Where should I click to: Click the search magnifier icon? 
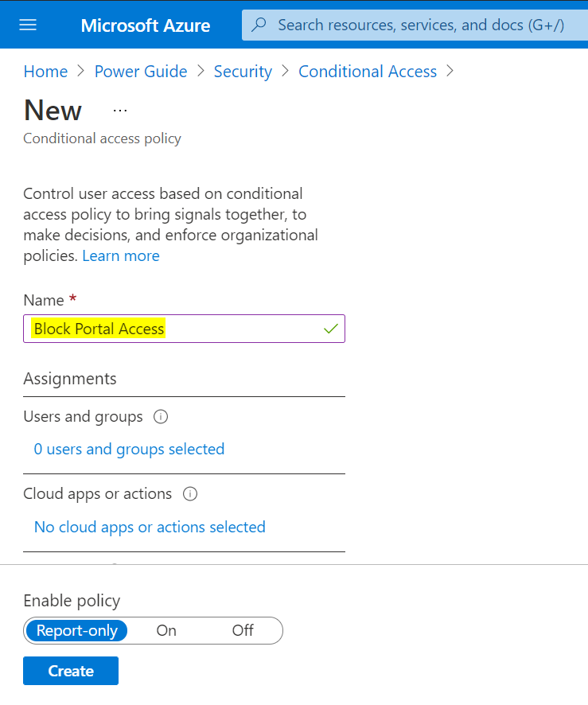point(259,25)
